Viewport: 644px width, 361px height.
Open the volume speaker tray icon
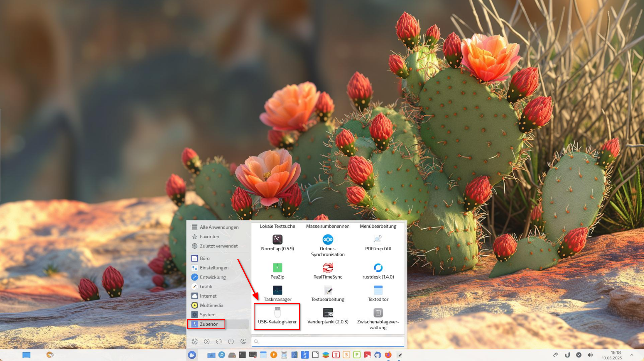coord(590,355)
